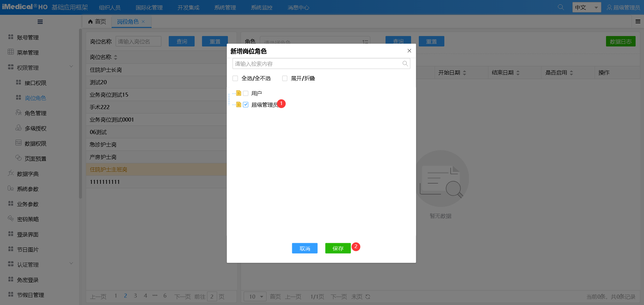Image resolution: width=644 pixels, height=305 pixels.
Task: Collapse sidebar using hamburger menu icon
Action: (40, 22)
